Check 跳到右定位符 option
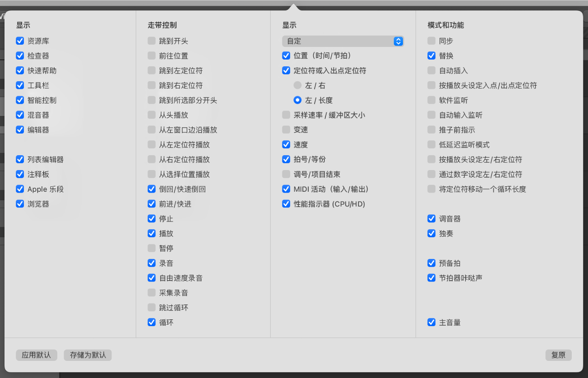The height and width of the screenshot is (378, 588). coord(152,85)
